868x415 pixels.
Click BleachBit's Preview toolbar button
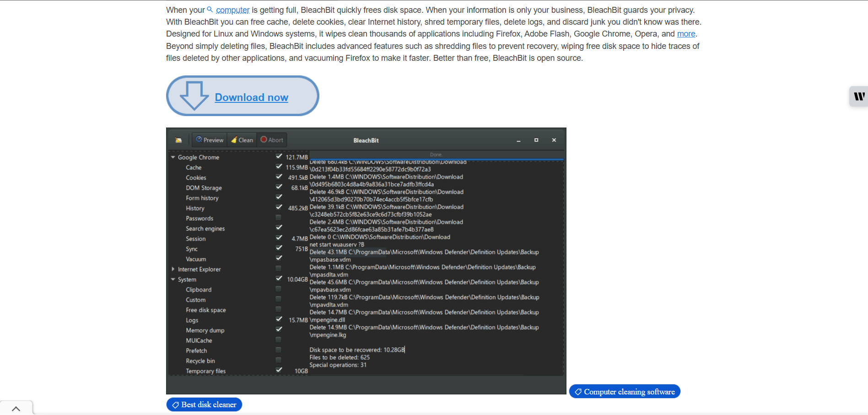[210, 140]
